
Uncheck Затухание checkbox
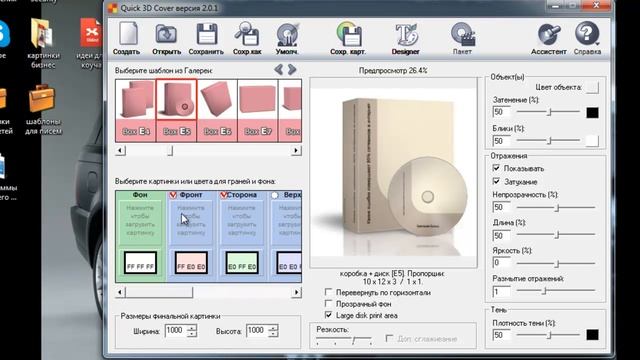point(496,181)
